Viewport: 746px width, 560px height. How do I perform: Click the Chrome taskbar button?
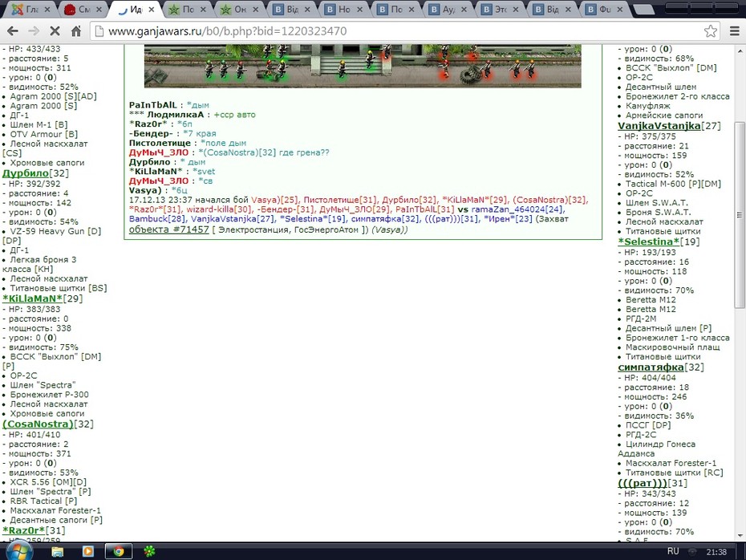tap(119, 551)
